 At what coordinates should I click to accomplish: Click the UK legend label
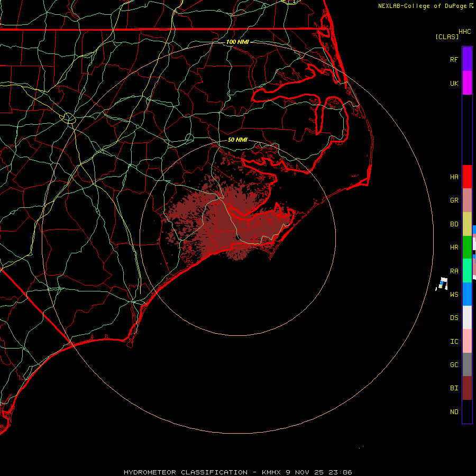pyautogui.click(x=454, y=83)
